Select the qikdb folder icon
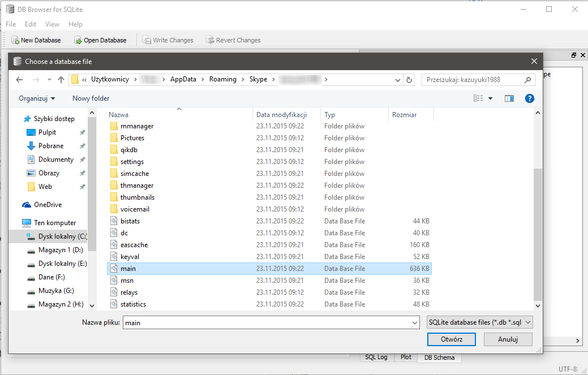The height and width of the screenshot is (375, 588). pyautogui.click(x=114, y=150)
